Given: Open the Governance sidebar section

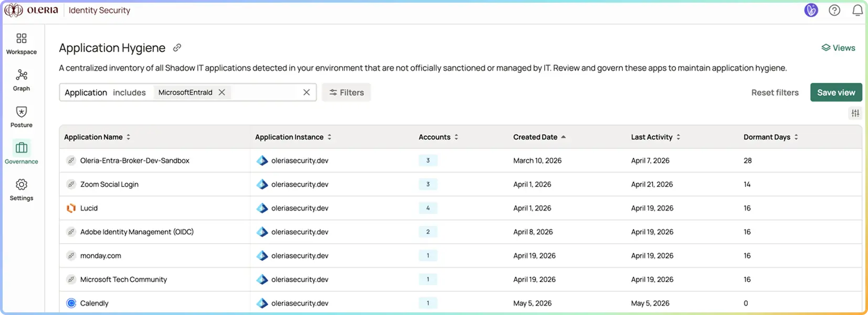Looking at the screenshot, I should click(22, 153).
